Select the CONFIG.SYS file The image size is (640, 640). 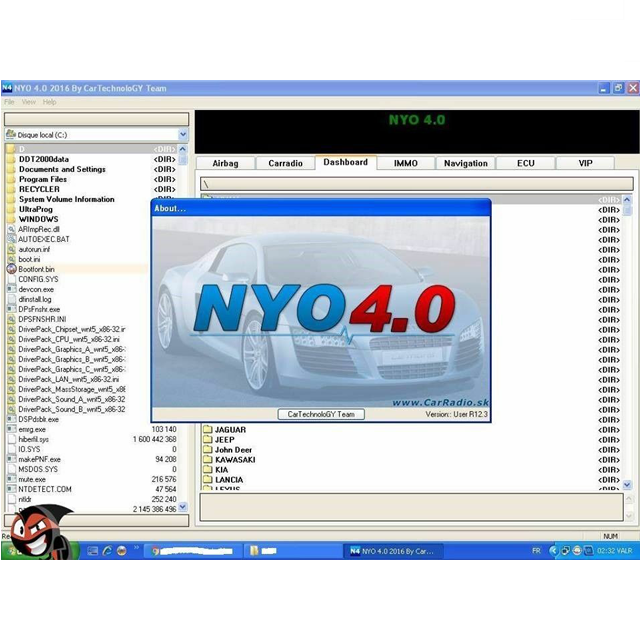(38, 279)
